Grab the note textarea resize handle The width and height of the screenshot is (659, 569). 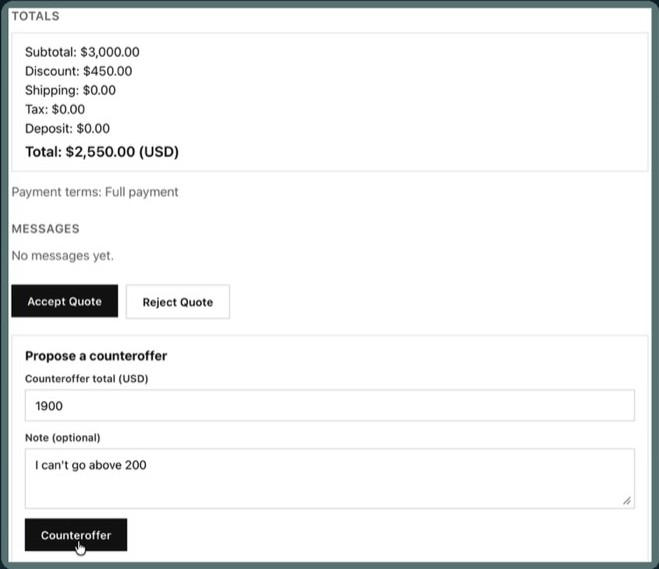(627, 501)
